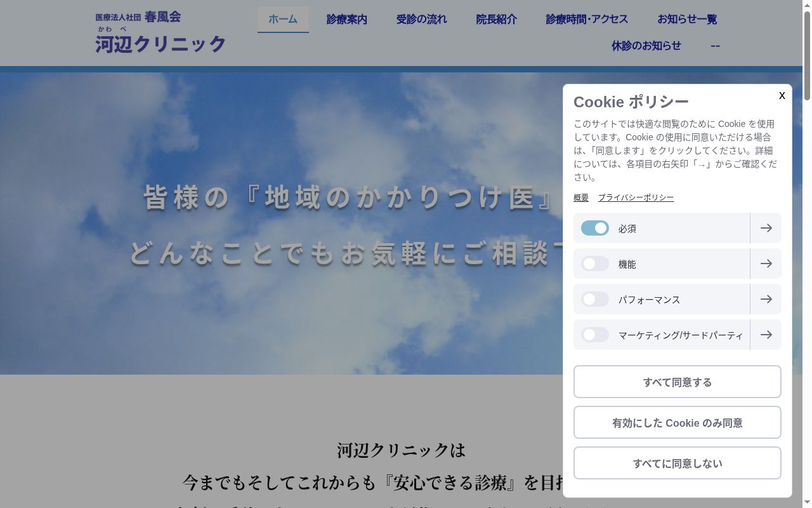Viewport: 812px width, 508px height.
Task: Open the 院長紹介 menu item
Action: point(497,19)
